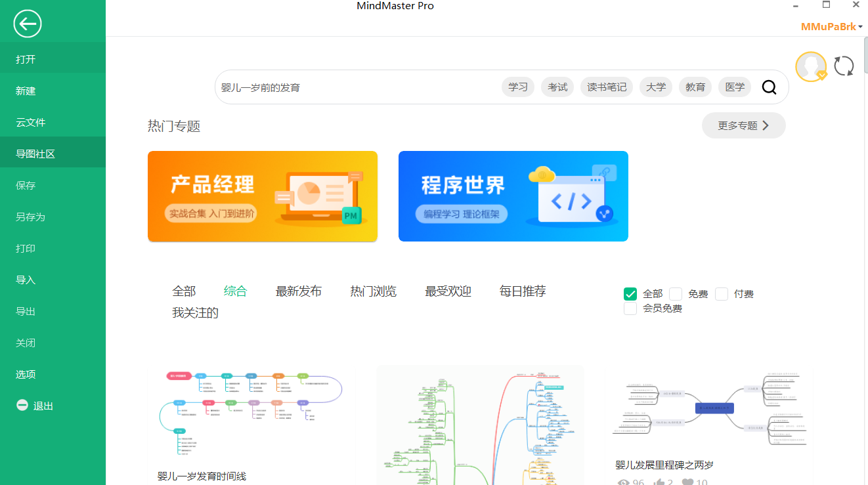Open 选项 settings in sidebar
This screenshot has width=868, height=485.
tap(53, 374)
